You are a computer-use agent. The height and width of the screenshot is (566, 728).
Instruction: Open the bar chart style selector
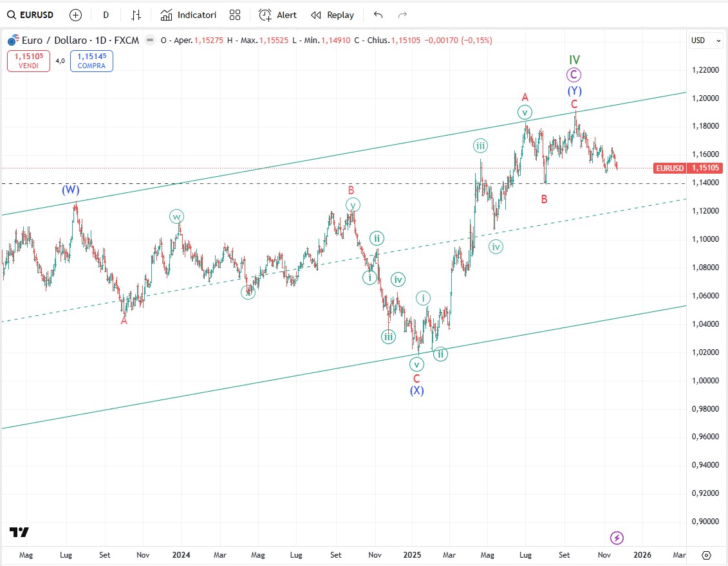pos(136,15)
